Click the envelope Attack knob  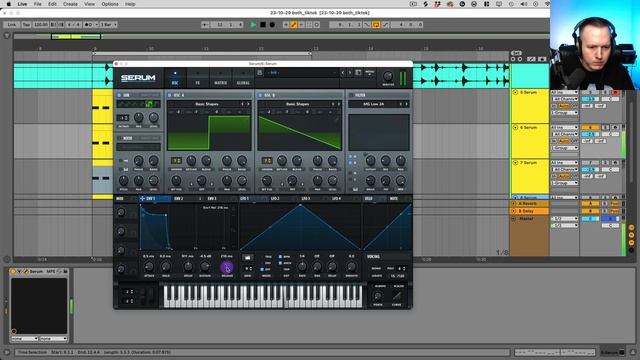tap(149, 267)
